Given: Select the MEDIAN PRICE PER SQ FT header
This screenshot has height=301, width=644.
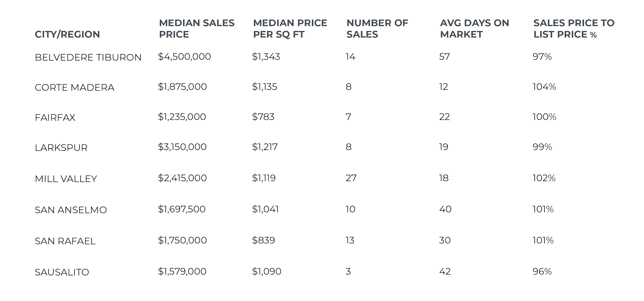Looking at the screenshot, I should 290,28.
